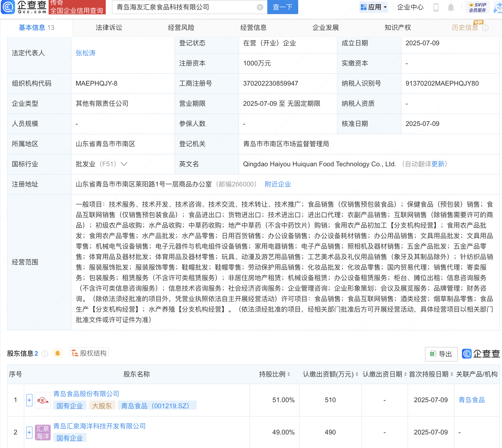Click the 青岛食品 (001219.SZ) stock tag
This screenshot has width=502, height=448.
(157, 406)
